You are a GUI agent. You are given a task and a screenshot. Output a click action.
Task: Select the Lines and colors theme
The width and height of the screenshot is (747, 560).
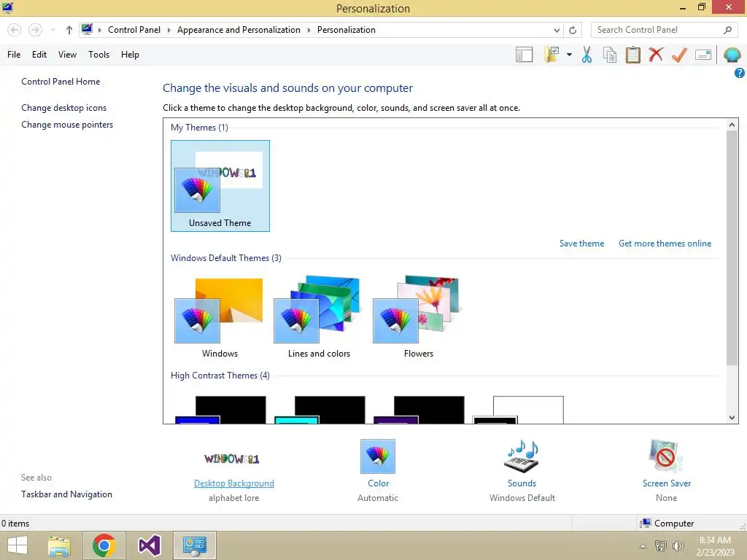[319, 318]
